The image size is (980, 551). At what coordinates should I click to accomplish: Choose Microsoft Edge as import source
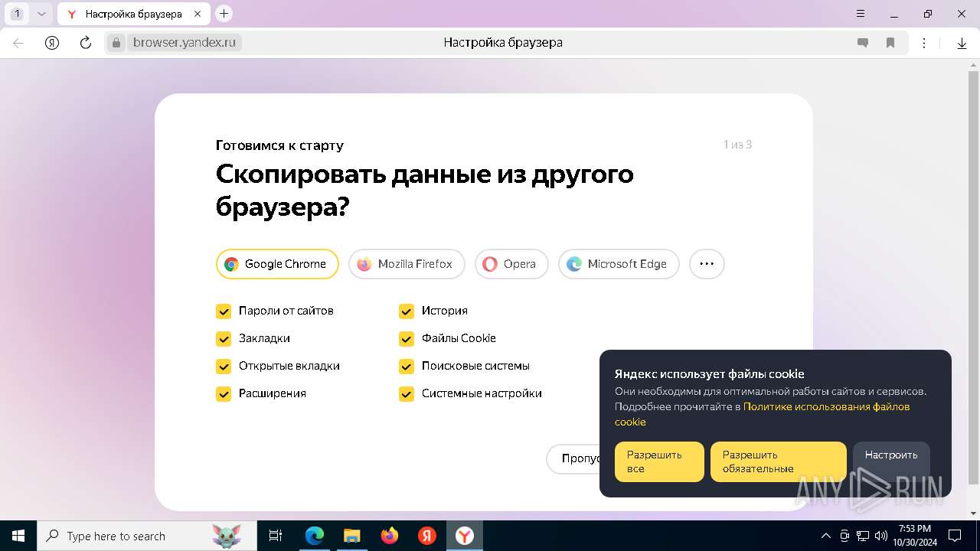(619, 264)
